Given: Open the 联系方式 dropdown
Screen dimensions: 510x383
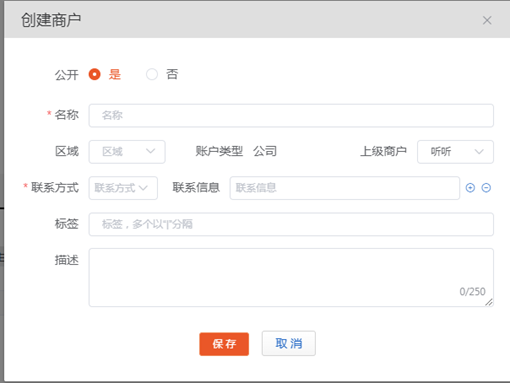Looking at the screenshot, I should pyautogui.click(x=123, y=188).
